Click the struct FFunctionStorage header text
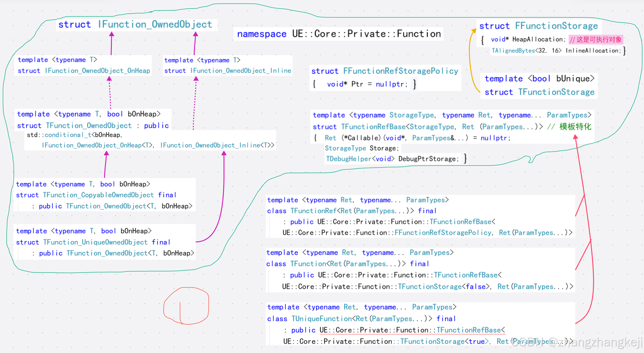 (538, 26)
